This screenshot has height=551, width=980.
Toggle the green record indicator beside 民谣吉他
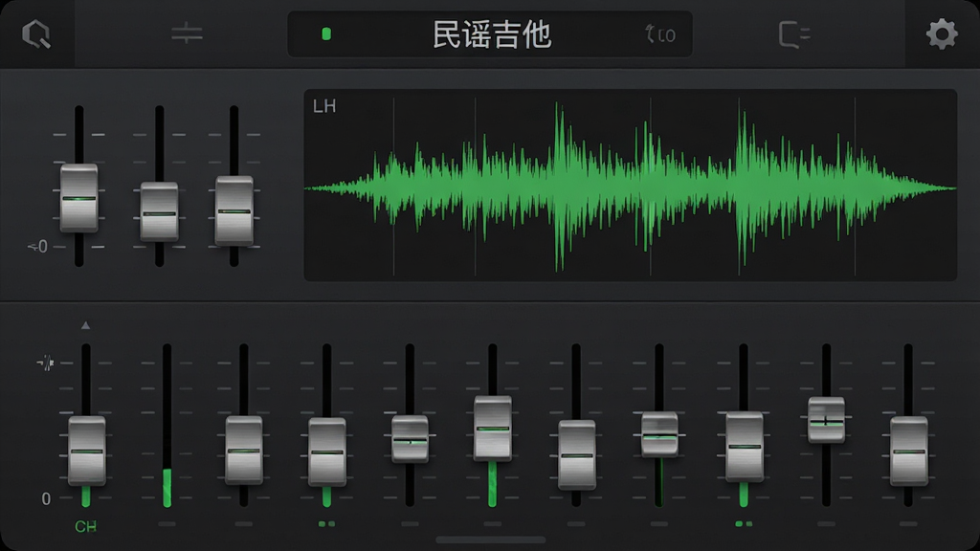(x=326, y=33)
